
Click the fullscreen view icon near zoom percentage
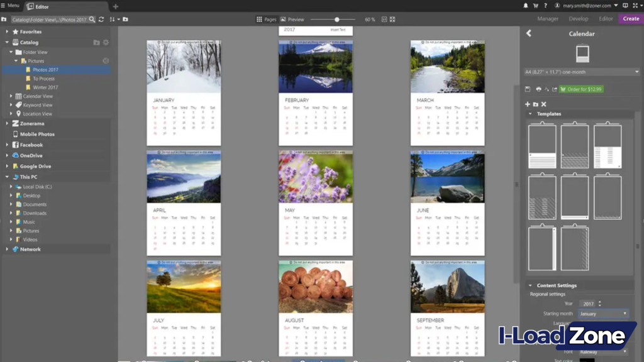pyautogui.click(x=392, y=19)
